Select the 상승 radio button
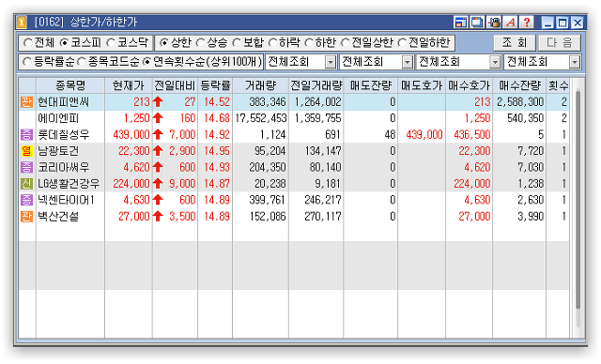The height and width of the screenshot is (364, 601). [x=200, y=43]
